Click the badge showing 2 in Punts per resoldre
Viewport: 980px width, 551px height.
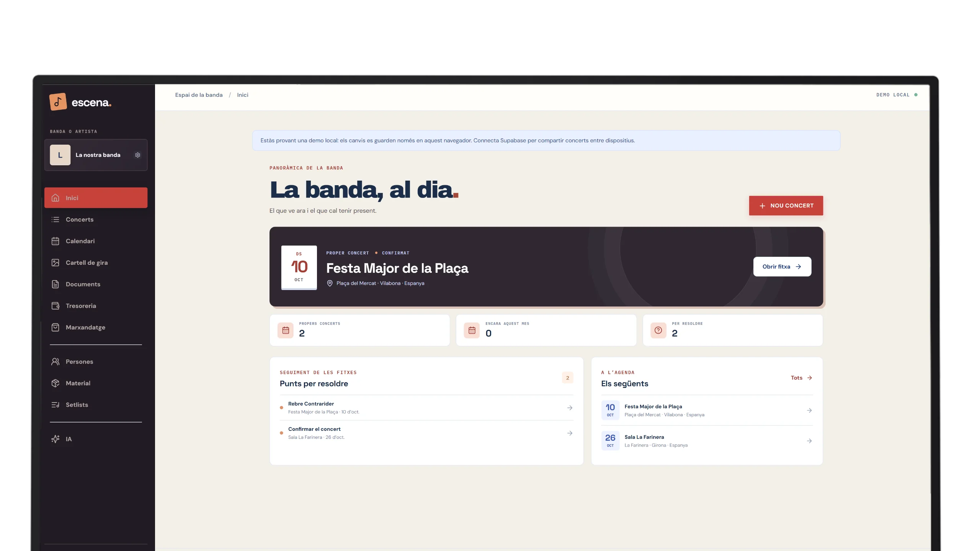[568, 378]
